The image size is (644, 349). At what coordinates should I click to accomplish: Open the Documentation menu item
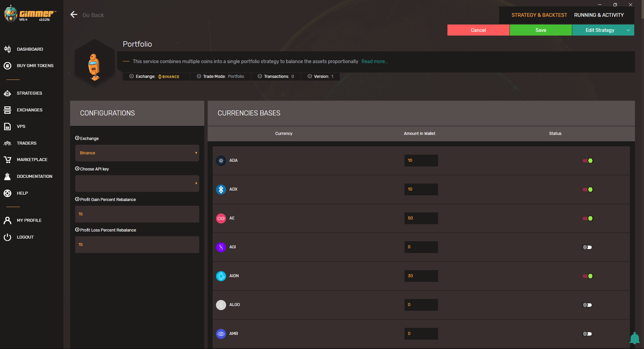[35, 177]
